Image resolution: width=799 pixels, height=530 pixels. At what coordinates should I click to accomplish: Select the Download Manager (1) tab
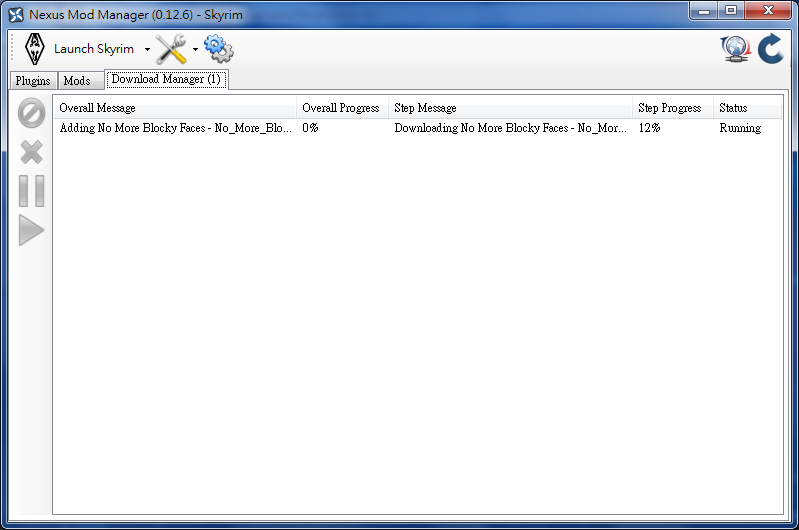(x=166, y=79)
